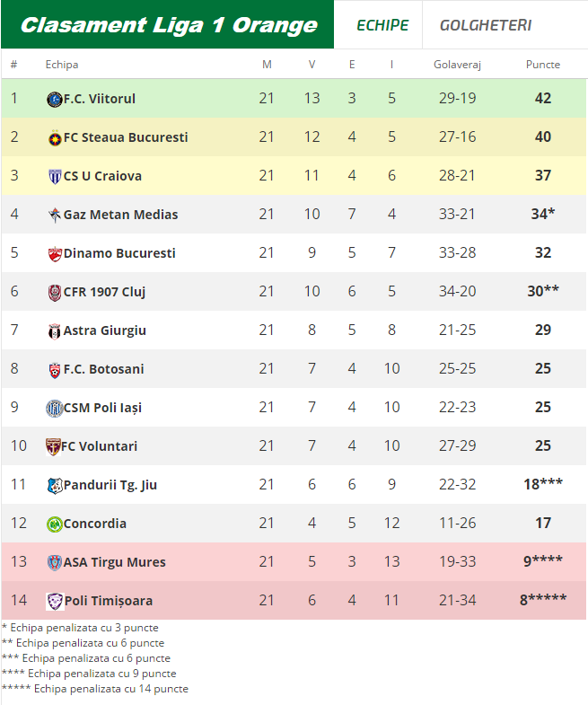Viewport: 588px width, 705px height.
Task: Click the Pandurii Tg. Jiu crest icon
Action: coord(54,485)
